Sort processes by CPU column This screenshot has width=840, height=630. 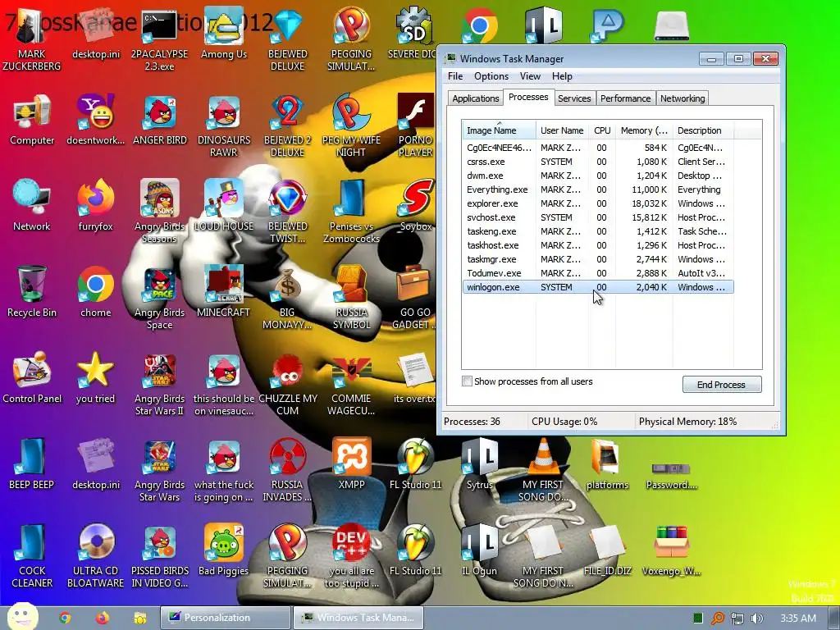(x=602, y=130)
